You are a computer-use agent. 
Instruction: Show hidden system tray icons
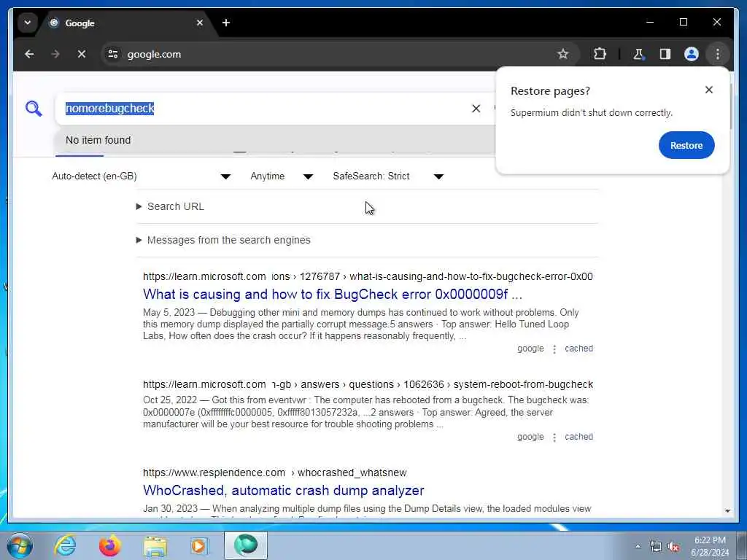pos(638,547)
